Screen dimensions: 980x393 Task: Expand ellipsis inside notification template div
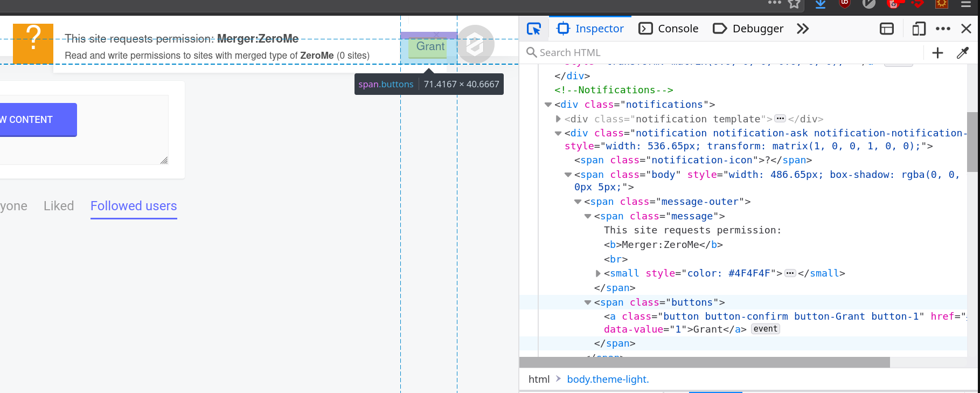pos(780,119)
